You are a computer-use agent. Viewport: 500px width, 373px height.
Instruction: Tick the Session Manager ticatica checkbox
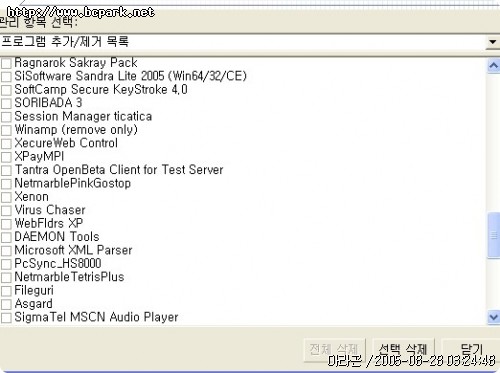tap(6, 117)
